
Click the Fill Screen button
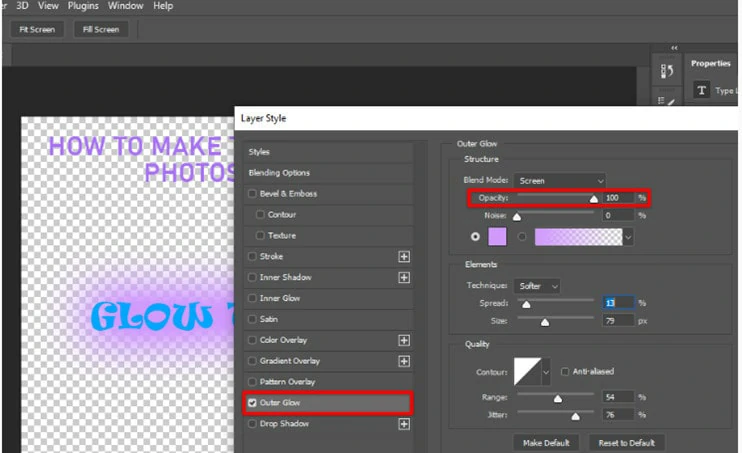[x=101, y=29]
